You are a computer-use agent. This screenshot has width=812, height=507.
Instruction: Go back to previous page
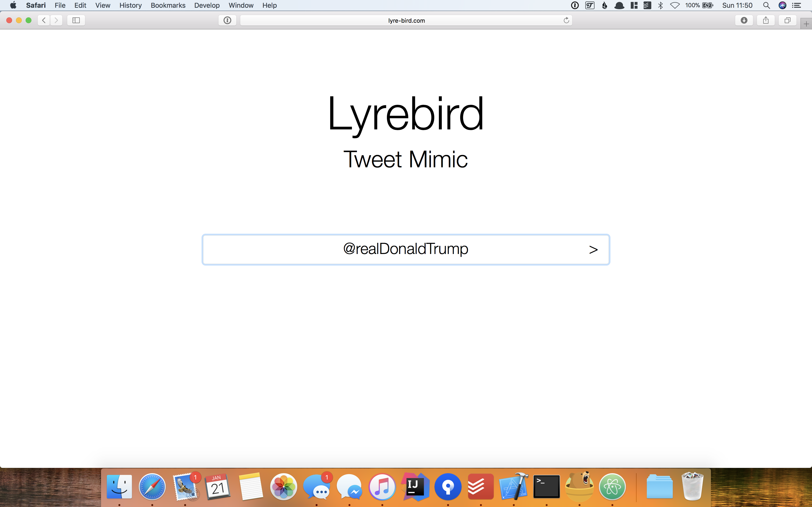tap(44, 21)
